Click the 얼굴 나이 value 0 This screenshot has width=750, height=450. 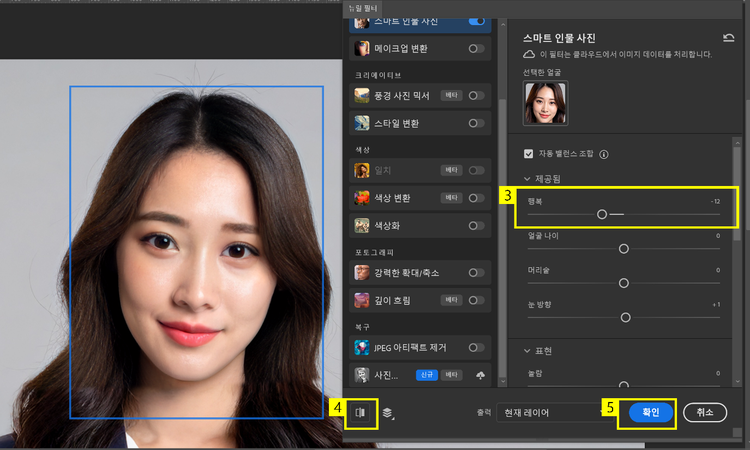718,236
